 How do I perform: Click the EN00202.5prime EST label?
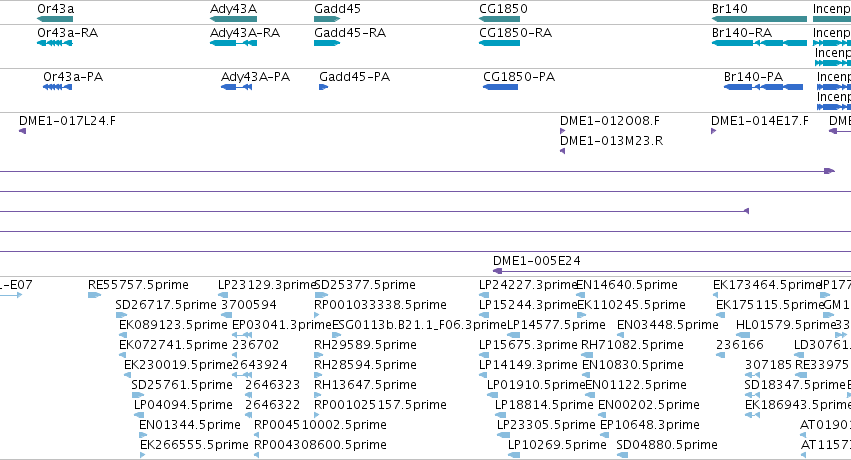coord(649,405)
